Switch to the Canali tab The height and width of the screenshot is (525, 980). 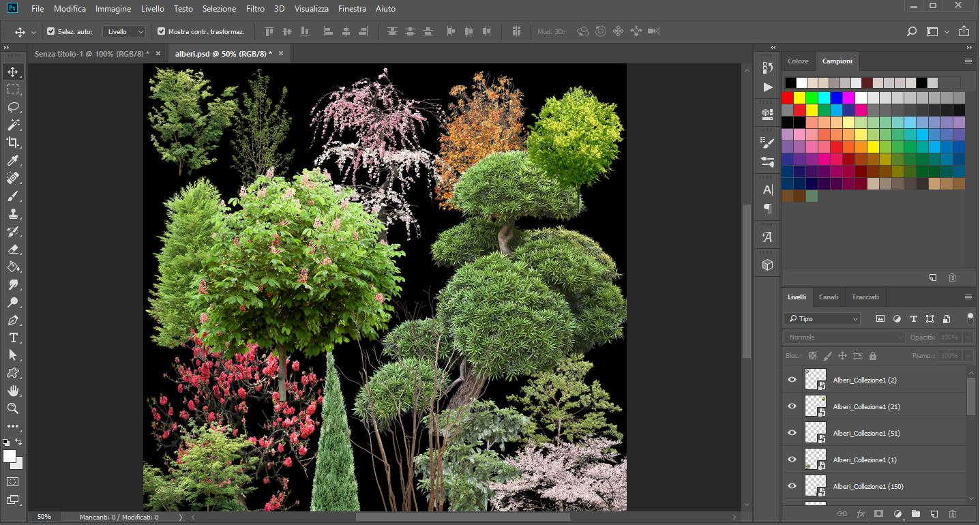point(828,297)
